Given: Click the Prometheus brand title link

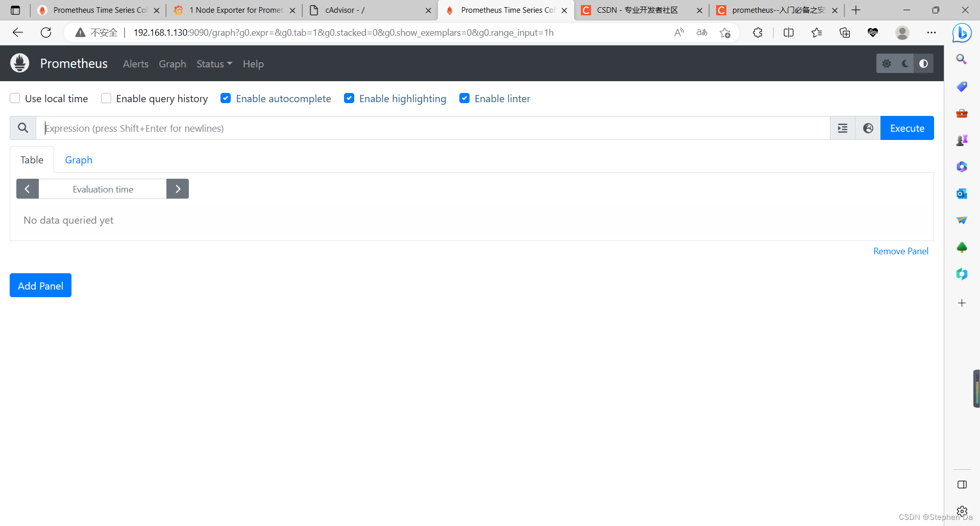Looking at the screenshot, I should [x=74, y=63].
